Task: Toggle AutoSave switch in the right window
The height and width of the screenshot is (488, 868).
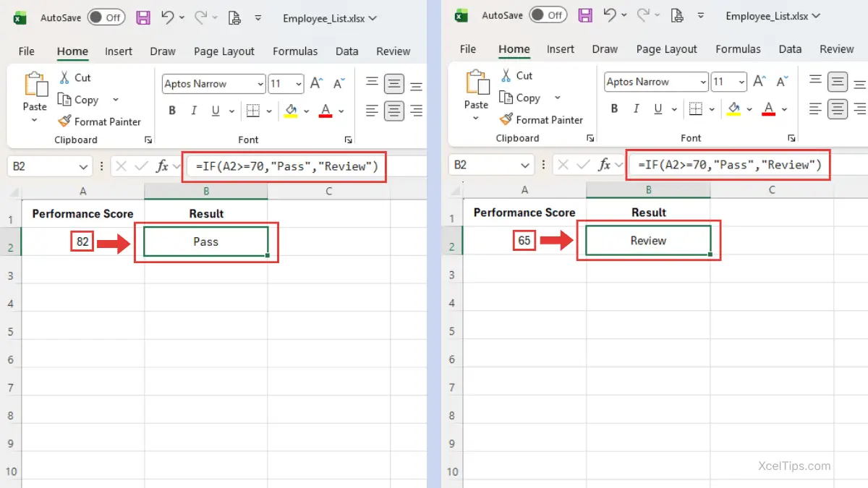Action: 548,15
